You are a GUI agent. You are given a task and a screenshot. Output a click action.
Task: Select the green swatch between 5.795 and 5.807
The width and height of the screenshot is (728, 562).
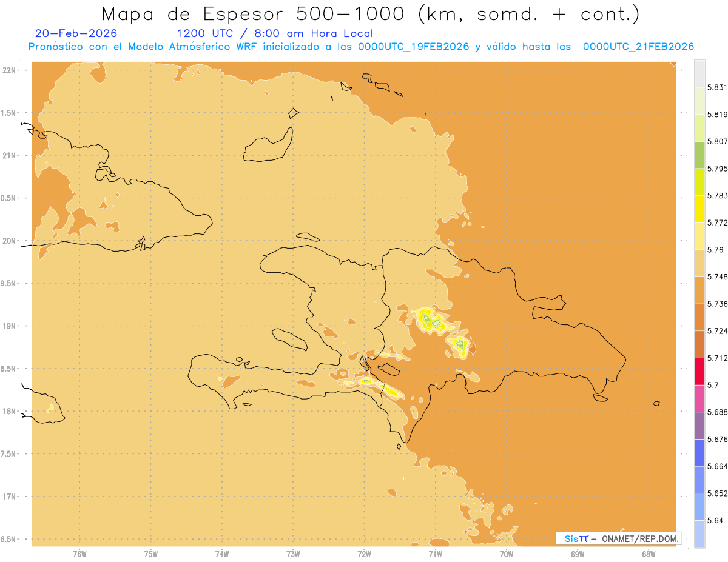coord(699,155)
